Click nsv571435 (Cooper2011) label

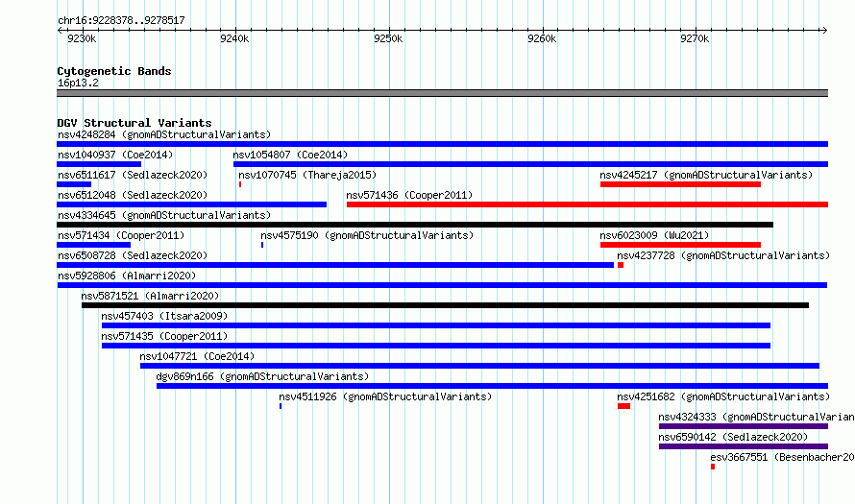click(164, 336)
